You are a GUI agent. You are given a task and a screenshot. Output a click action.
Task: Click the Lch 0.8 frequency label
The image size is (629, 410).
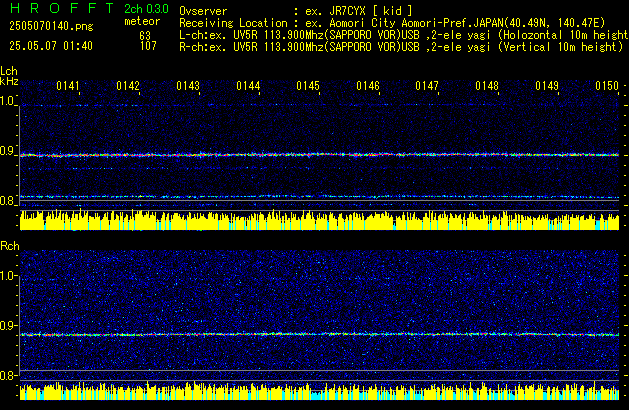pyautogui.click(x=7, y=201)
